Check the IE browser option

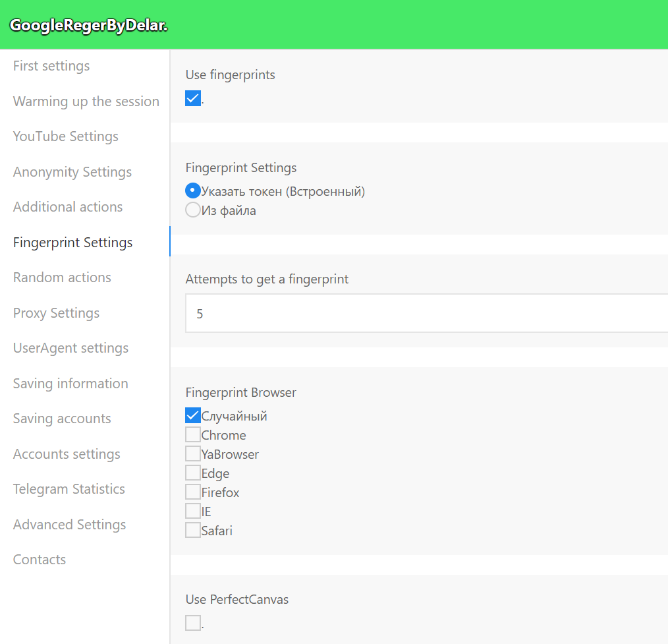tap(193, 511)
